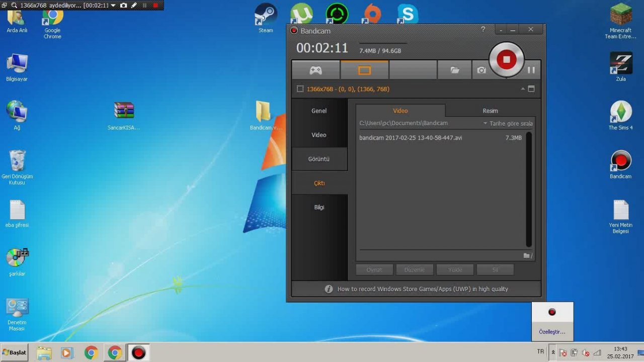Click the dotted selection icon beside 1366x768
The height and width of the screenshot is (362, 644).
(x=300, y=89)
